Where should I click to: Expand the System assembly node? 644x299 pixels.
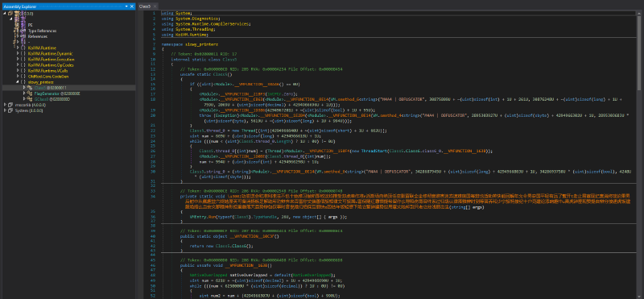[x=5, y=110]
